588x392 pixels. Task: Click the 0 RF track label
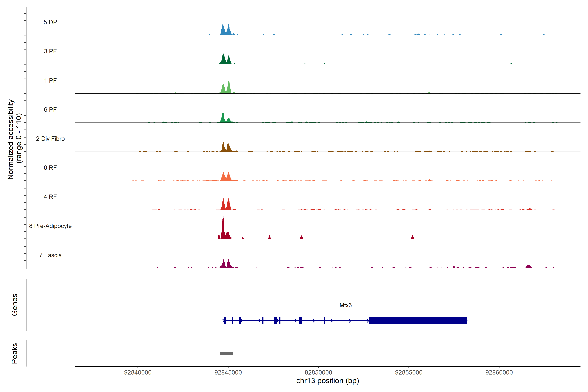[x=50, y=168]
